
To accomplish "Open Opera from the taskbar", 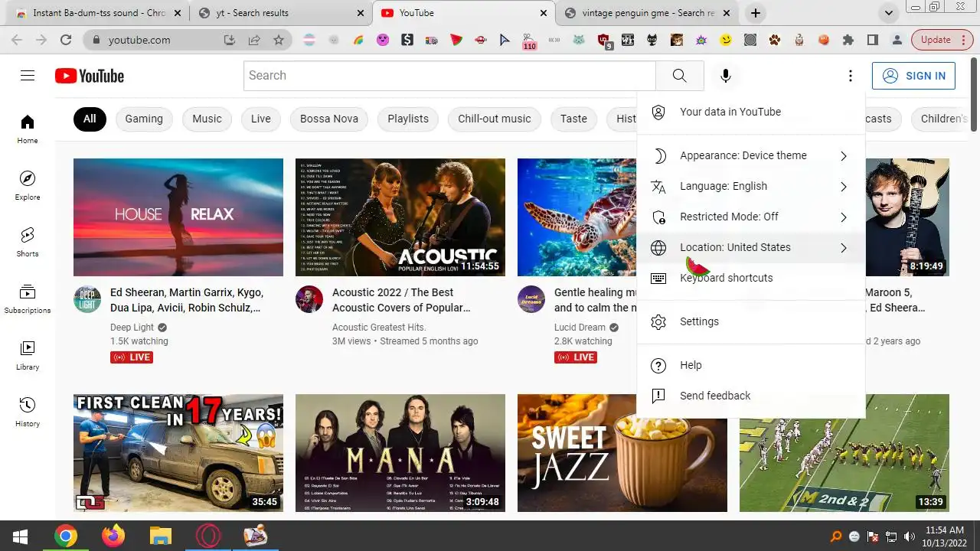I will [207, 536].
